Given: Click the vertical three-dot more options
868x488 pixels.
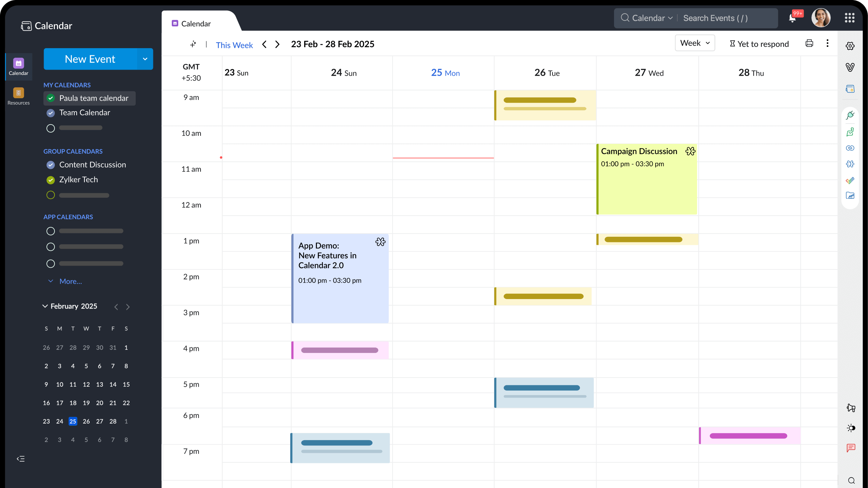Looking at the screenshot, I should pyautogui.click(x=827, y=43).
